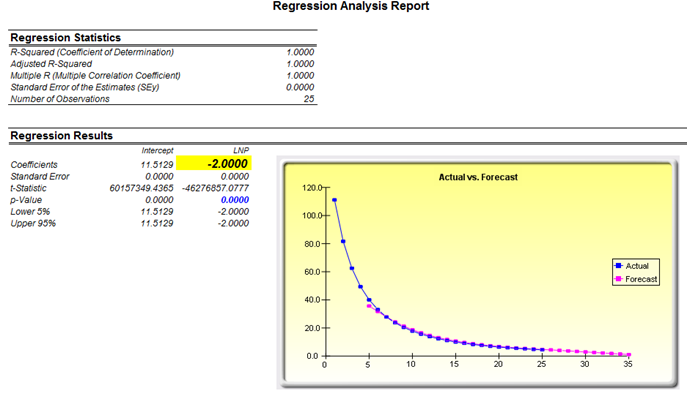
Task: Click Multiple R correlation coefficient label
Action: (95, 76)
